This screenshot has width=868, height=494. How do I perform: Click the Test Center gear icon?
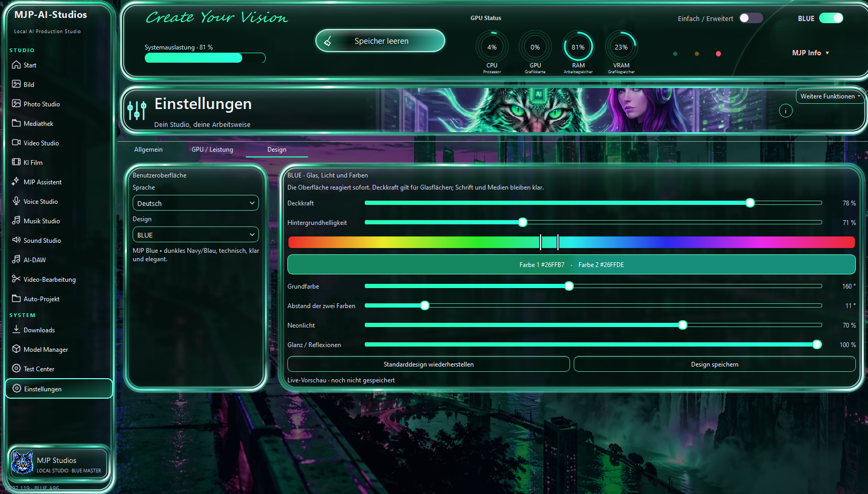coord(16,369)
